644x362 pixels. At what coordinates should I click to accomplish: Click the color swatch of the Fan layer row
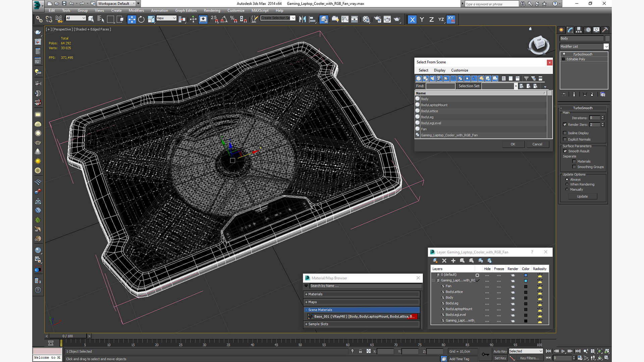coord(526,287)
